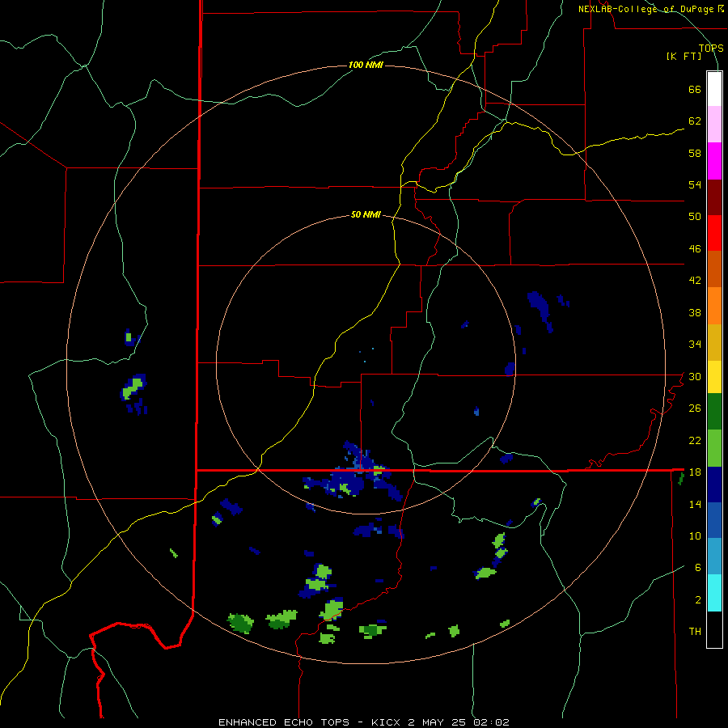
Task: Click the medium blue legend swatch
Action: point(714,520)
